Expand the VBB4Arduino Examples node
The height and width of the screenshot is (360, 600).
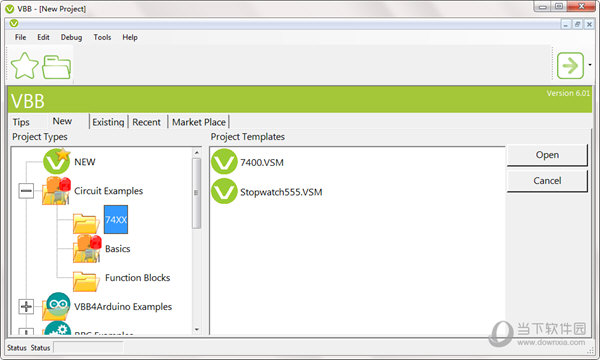pyautogui.click(x=26, y=306)
